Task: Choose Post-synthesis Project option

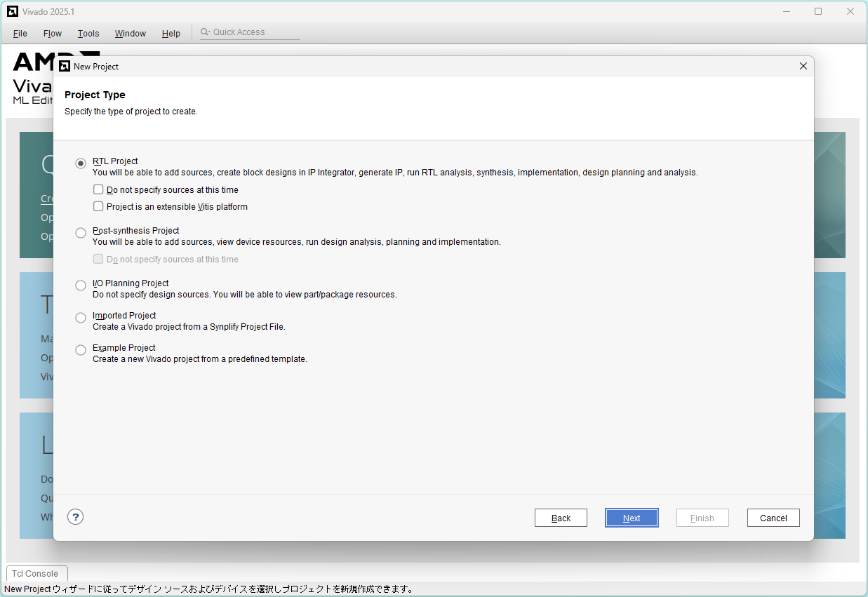Action: (x=81, y=233)
